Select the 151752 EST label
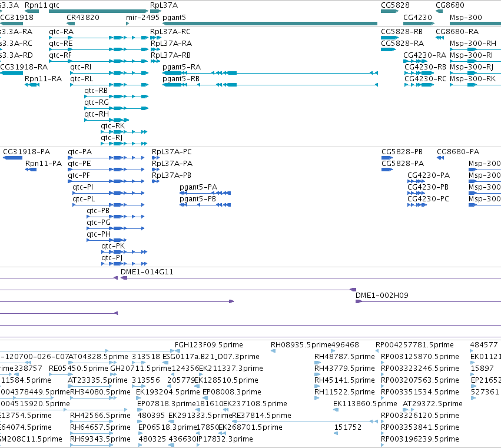Image resolution: width=501 pixels, height=448 pixels. click(347, 427)
